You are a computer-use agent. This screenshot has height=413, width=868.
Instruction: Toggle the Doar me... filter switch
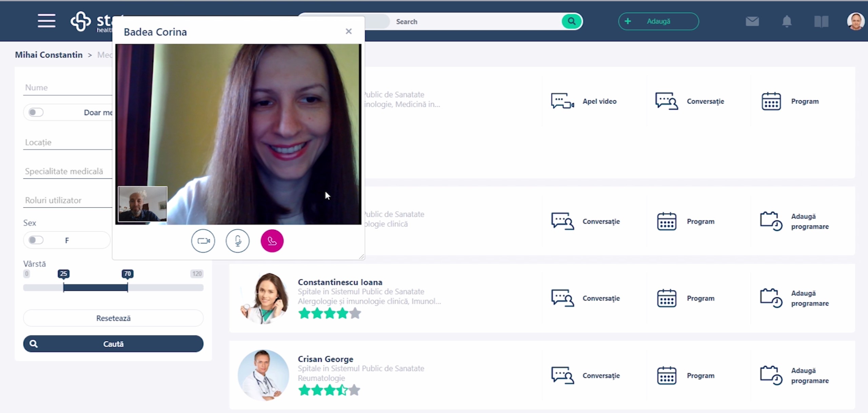[36, 112]
